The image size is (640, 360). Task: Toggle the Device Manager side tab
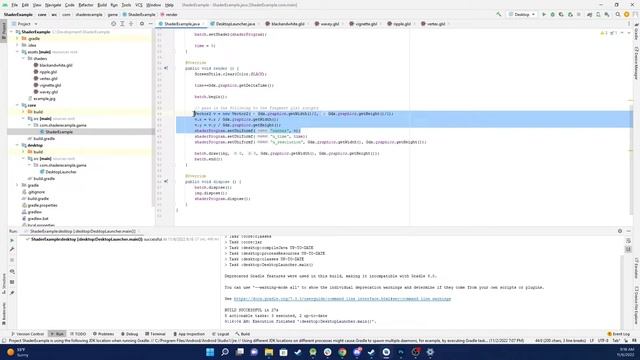636,63
